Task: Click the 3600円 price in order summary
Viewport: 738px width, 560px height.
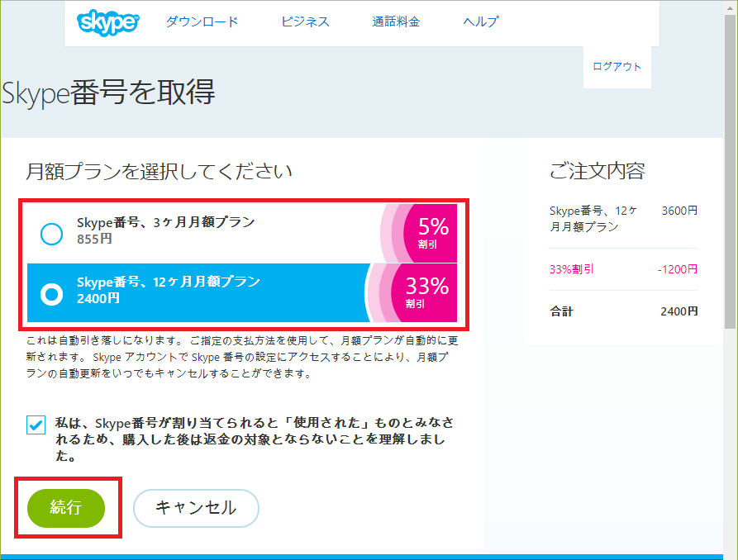Action: click(679, 211)
